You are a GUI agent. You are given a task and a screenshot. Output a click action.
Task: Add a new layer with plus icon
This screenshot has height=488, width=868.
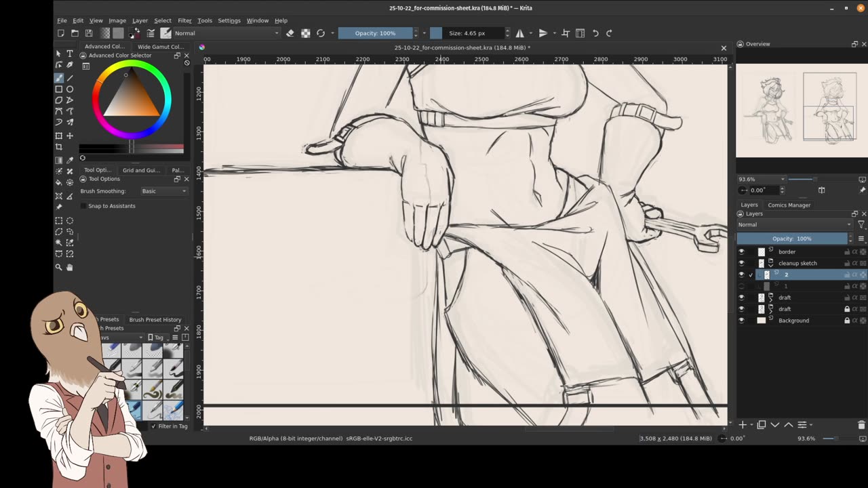click(743, 425)
